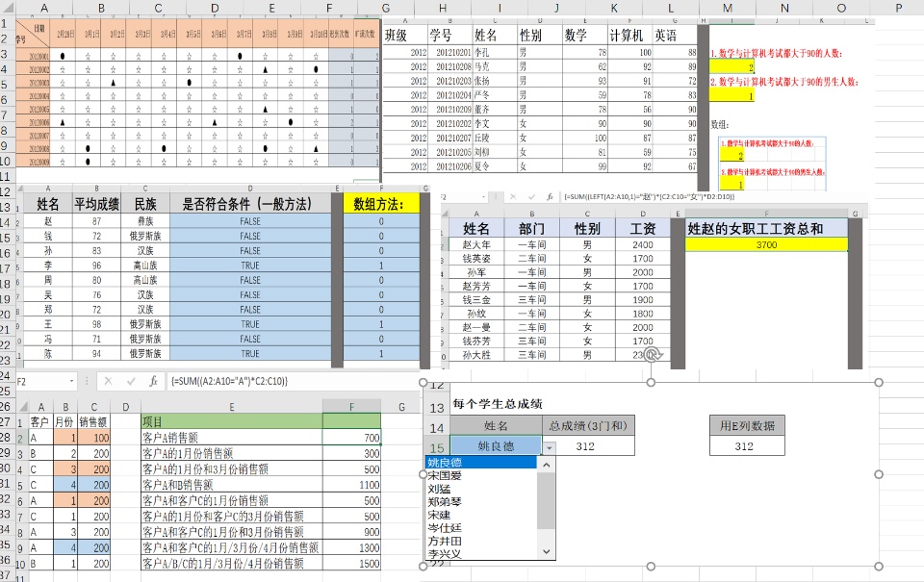Screen dimensions: 924x582
Task: Click the 李兴义 entry in the dropdown list
Action: [445, 554]
